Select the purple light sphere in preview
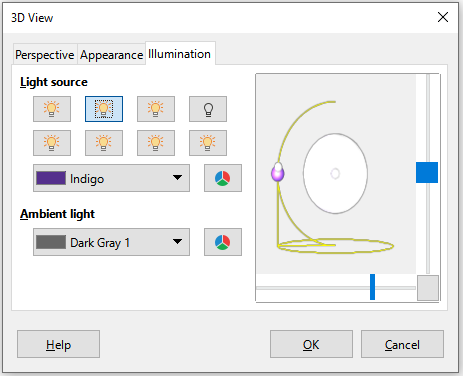The width and height of the screenshot is (463, 376). [x=277, y=174]
